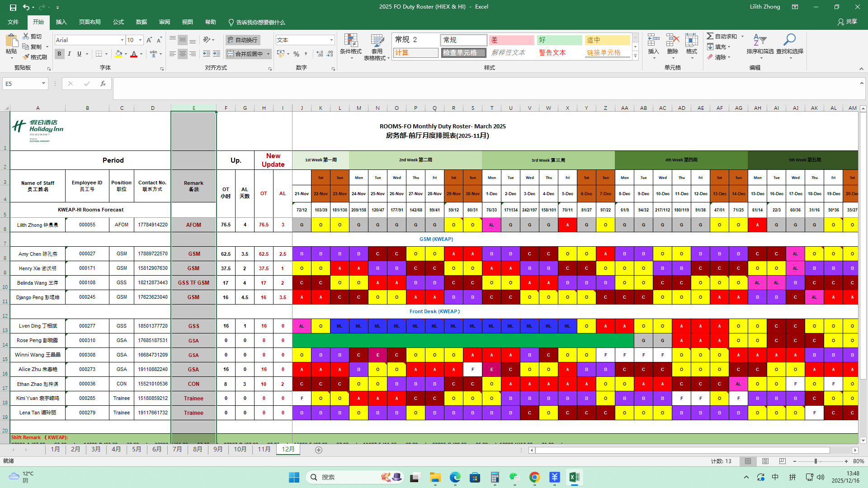Apply the 好 (Good) cell style
868x488 pixels.
pyautogui.click(x=559, y=40)
